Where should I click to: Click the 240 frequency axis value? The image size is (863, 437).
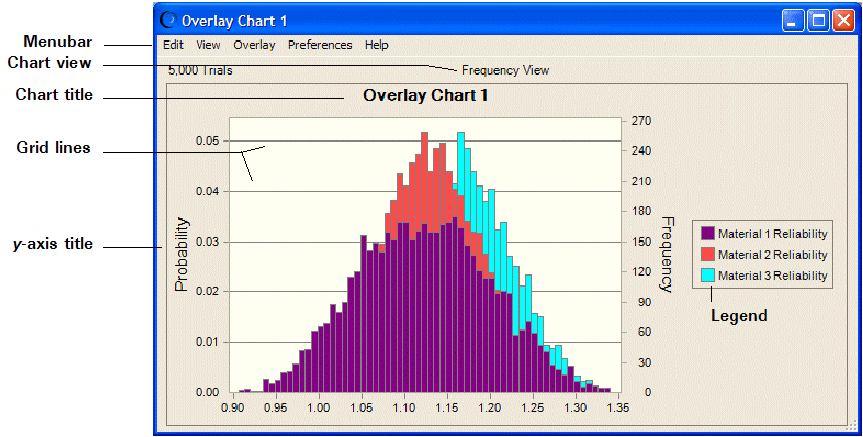pos(641,150)
